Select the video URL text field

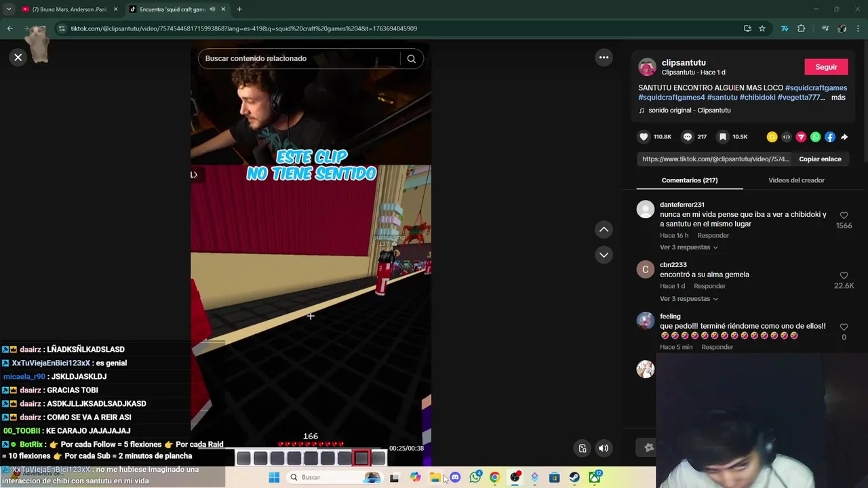715,159
